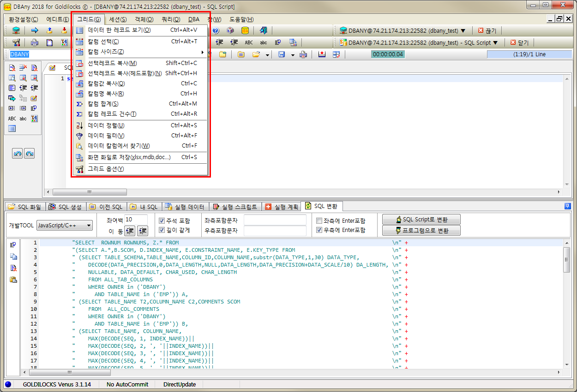The image size is (577, 392).
Task: Click the 3D cube toolbar icon
Action: click(x=230, y=30)
